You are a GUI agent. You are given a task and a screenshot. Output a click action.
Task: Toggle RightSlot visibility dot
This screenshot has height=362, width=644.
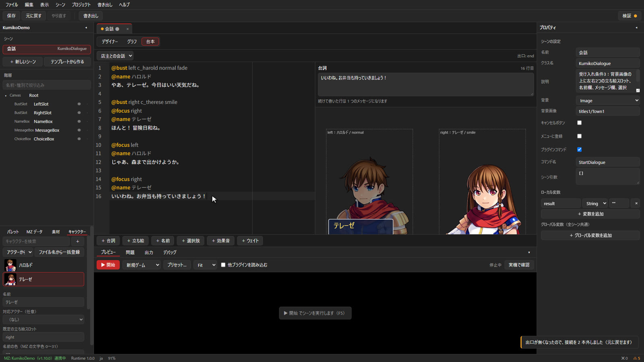[79, 113]
